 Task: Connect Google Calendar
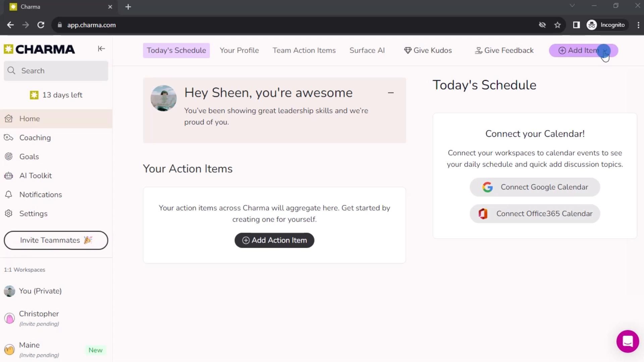coord(535,187)
